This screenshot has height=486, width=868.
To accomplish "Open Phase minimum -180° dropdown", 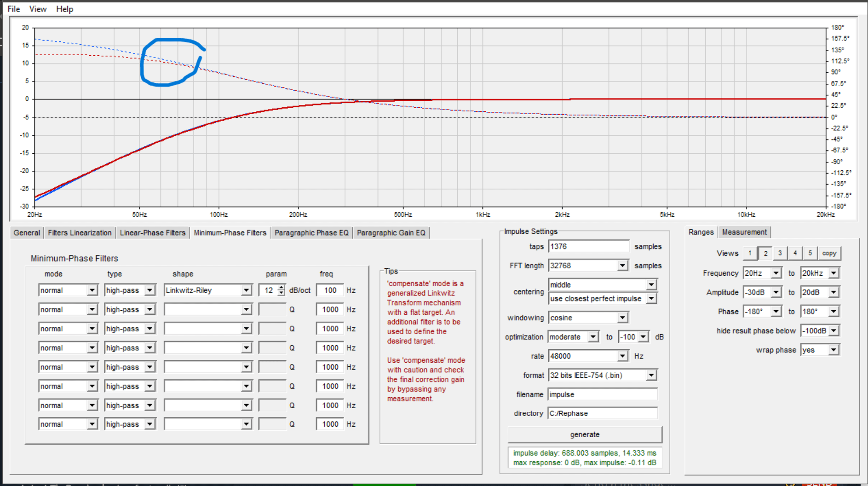I will (x=776, y=312).
